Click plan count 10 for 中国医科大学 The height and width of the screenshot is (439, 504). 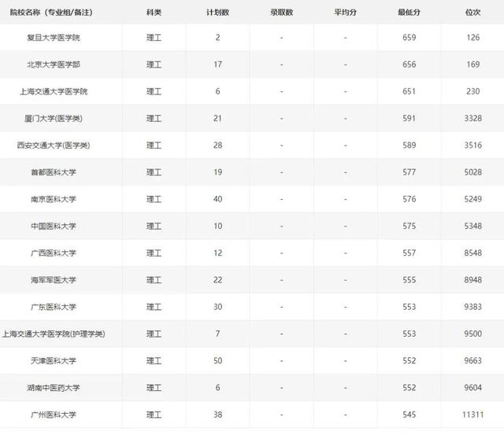218,227
